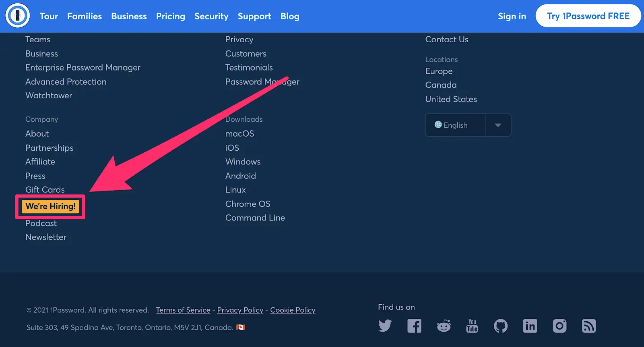Open the Testimonials link
Image resolution: width=644 pixels, height=347 pixels.
(249, 67)
